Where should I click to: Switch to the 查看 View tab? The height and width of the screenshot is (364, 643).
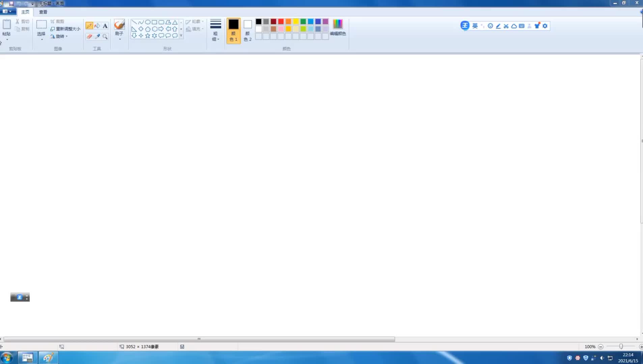coord(43,12)
